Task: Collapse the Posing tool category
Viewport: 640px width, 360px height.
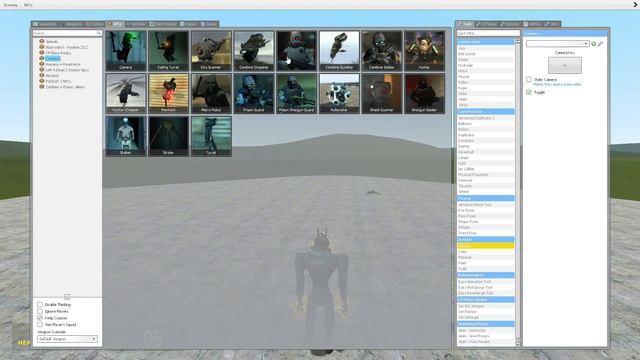Action: (485, 198)
